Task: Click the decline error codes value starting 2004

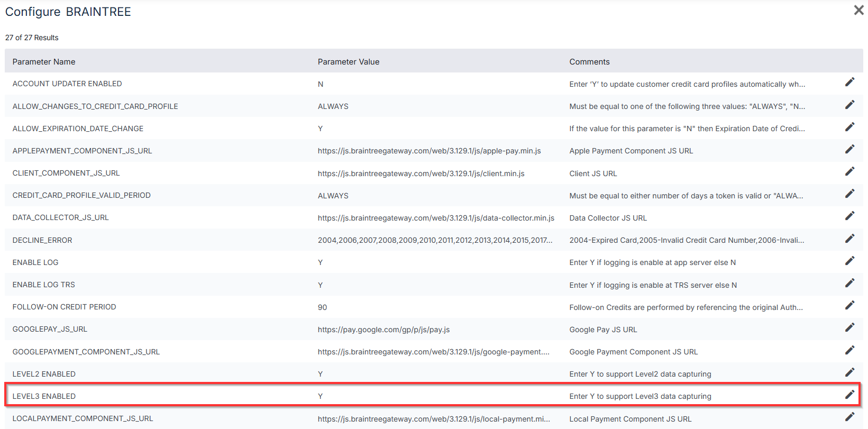Action: click(x=435, y=240)
